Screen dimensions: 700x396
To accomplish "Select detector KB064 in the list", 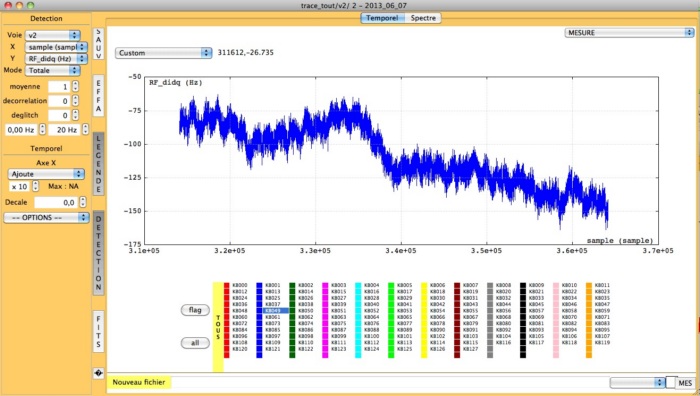I will [372, 317].
